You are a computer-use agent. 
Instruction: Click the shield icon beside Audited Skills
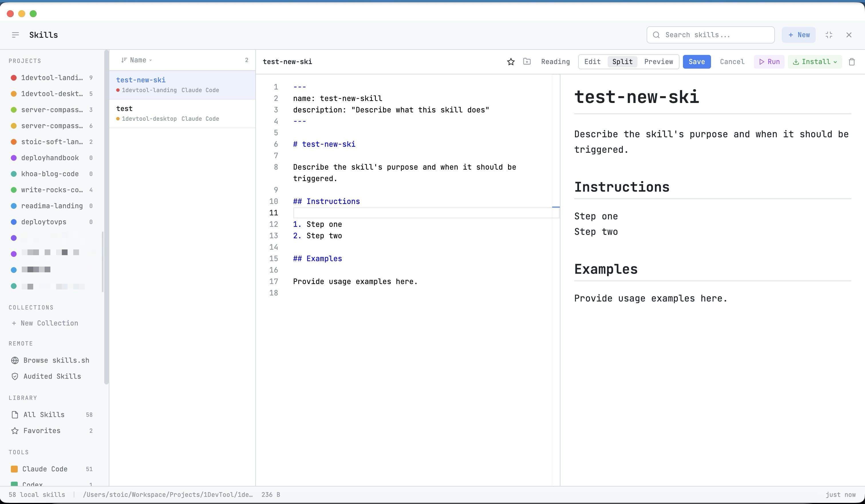(x=15, y=376)
